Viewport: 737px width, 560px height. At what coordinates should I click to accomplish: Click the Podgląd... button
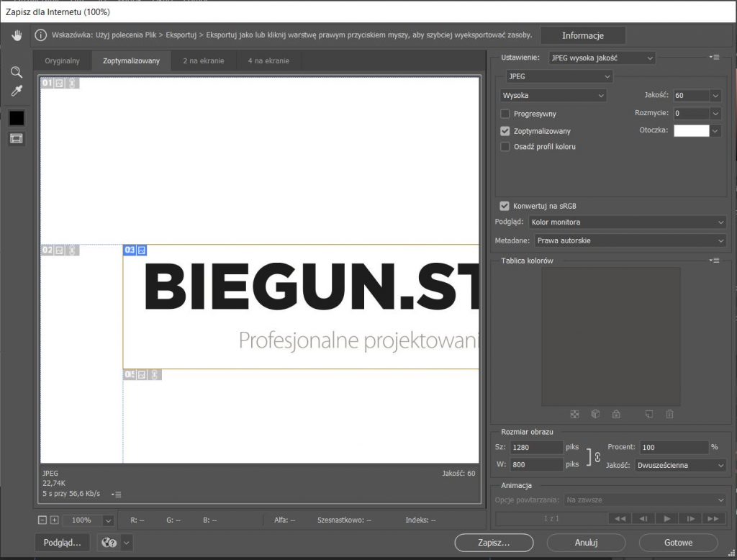pyautogui.click(x=63, y=543)
